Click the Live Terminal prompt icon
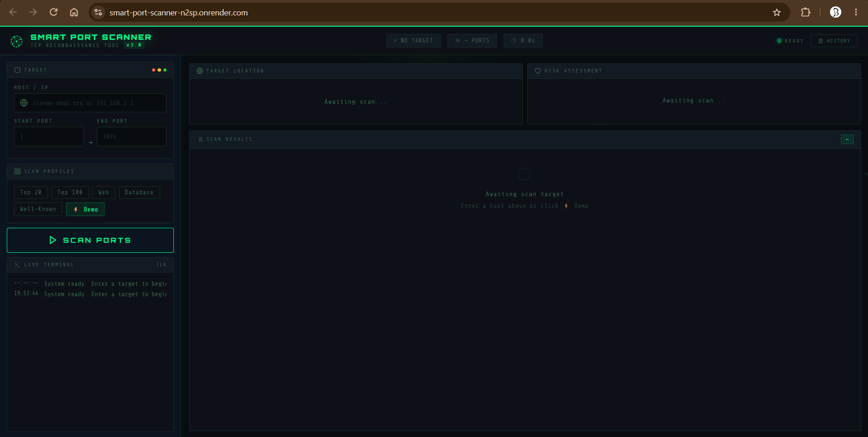The image size is (868, 437). 17,264
